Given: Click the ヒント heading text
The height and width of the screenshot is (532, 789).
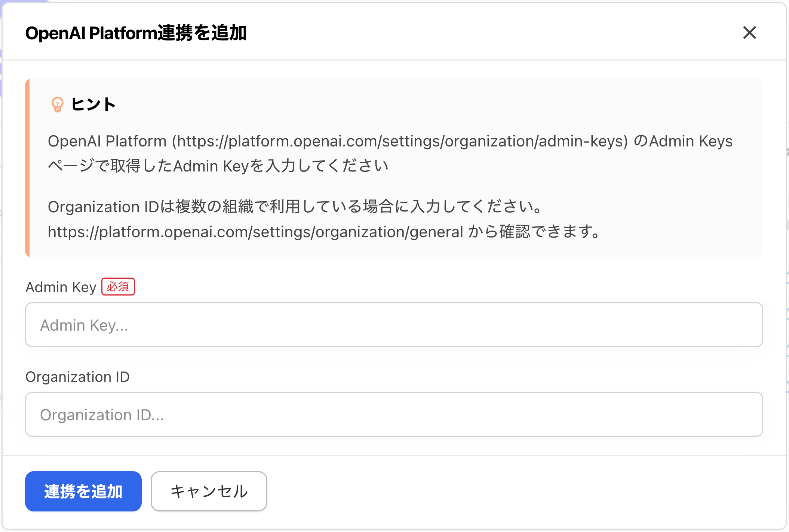Looking at the screenshot, I should 93,104.
